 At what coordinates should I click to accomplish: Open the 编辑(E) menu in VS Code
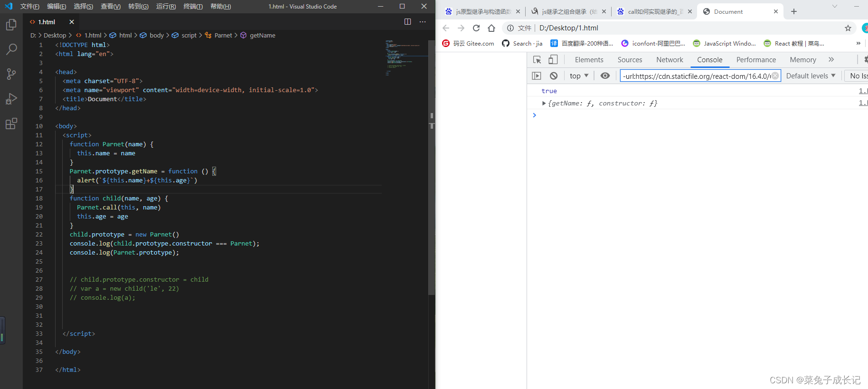57,6
